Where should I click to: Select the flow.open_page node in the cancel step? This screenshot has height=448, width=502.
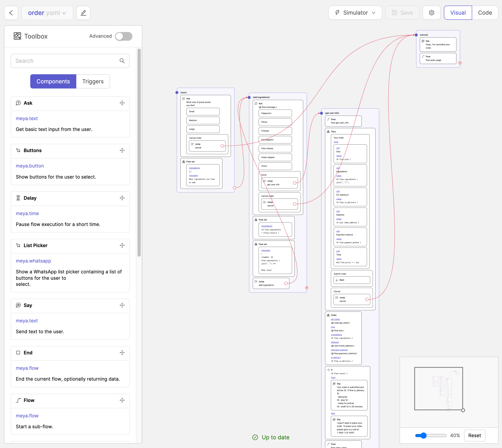point(438,58)
